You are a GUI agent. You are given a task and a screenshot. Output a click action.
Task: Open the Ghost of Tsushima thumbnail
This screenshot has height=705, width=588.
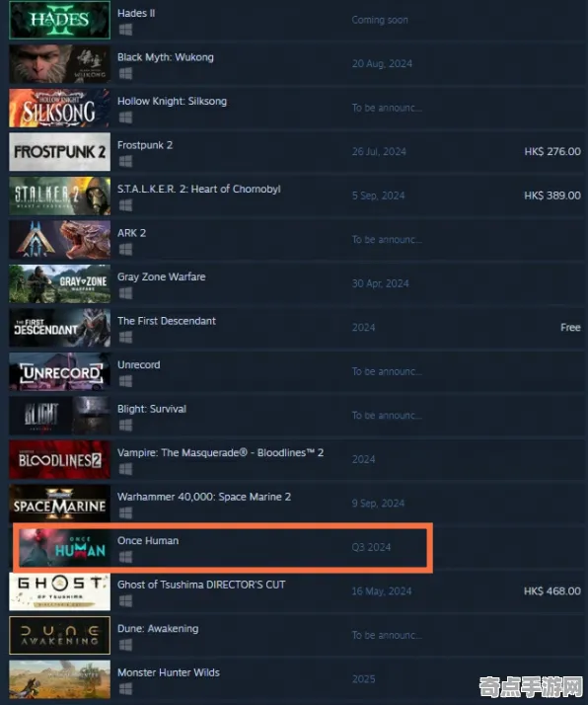60,591
